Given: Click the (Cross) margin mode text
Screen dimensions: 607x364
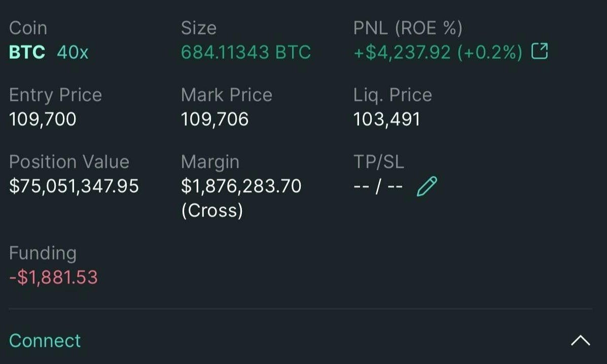Looking at the screenshot, I should click(x=212, y=210).
